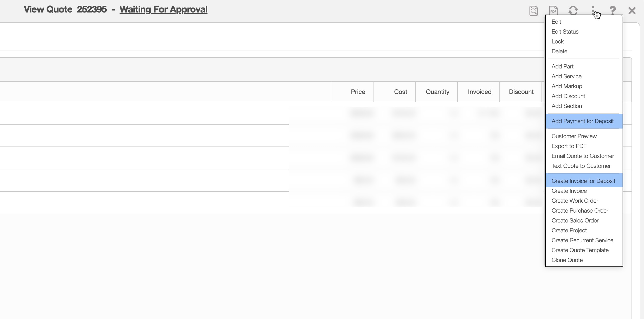Open Customer Preview from menu
The width and height of the screenshot is (644, 319).
[574, 136]
